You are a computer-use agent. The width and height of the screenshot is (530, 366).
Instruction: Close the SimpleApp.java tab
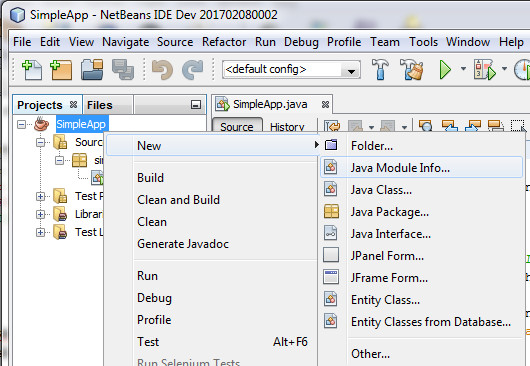click(x=325, y=105)
